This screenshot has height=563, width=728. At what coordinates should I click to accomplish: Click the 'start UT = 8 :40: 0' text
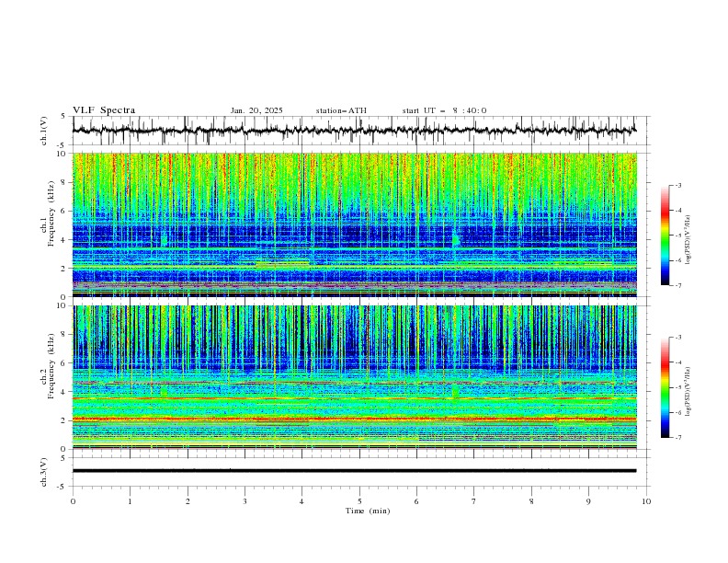pyautogui.click(x=444, y=110)
